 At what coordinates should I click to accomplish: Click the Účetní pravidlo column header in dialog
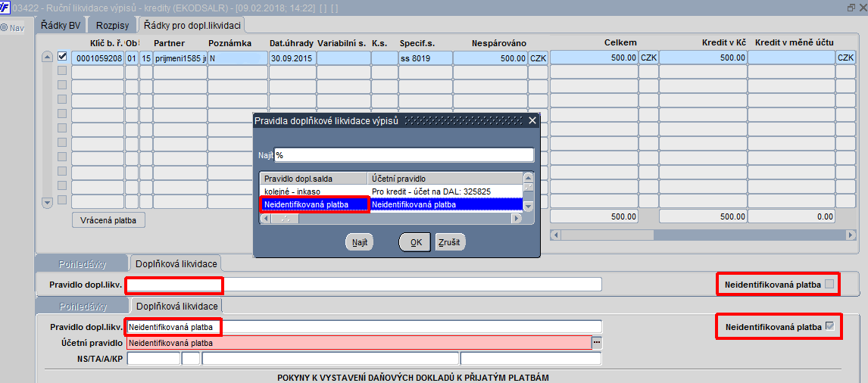coord(445,178)
